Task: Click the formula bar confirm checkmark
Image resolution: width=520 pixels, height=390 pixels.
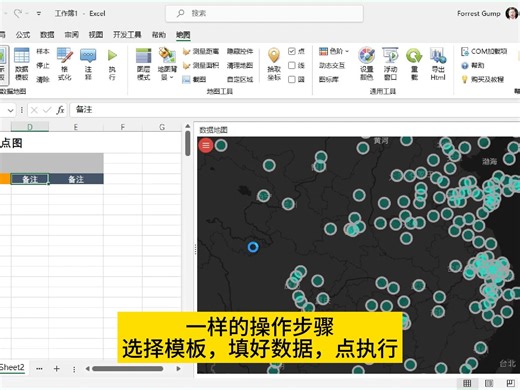Action: (47, 110)
